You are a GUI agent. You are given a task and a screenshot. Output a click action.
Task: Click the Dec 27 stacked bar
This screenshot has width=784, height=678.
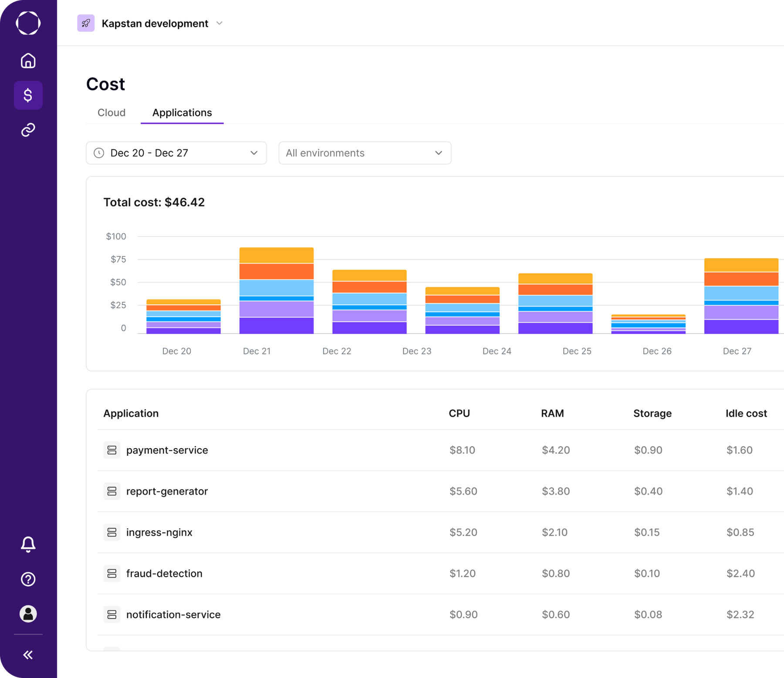tap(741, 296)
